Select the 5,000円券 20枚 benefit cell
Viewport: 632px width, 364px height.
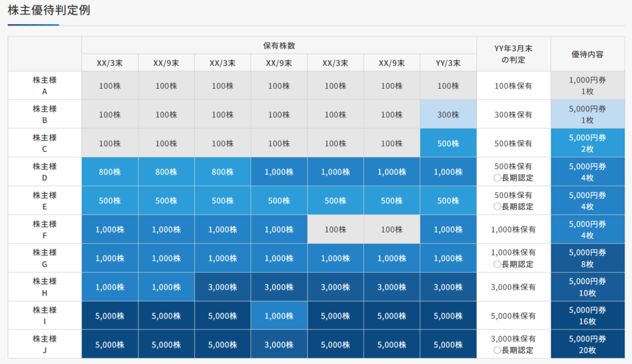(x=588, y=344)
